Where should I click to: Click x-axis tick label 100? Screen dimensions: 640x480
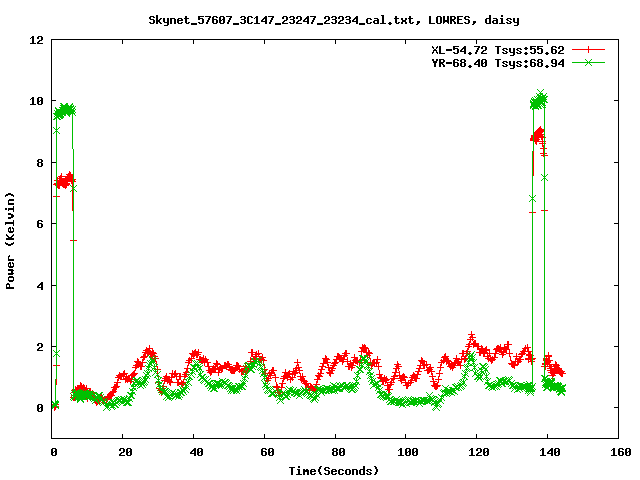(x=408, y=452)
